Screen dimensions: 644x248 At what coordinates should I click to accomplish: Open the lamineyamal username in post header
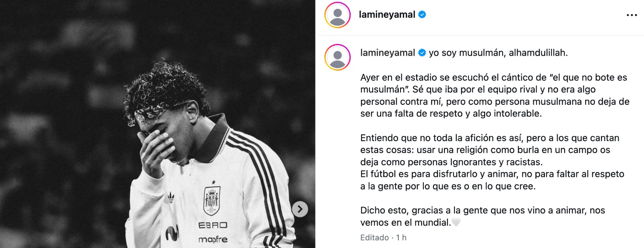(387, 15)
